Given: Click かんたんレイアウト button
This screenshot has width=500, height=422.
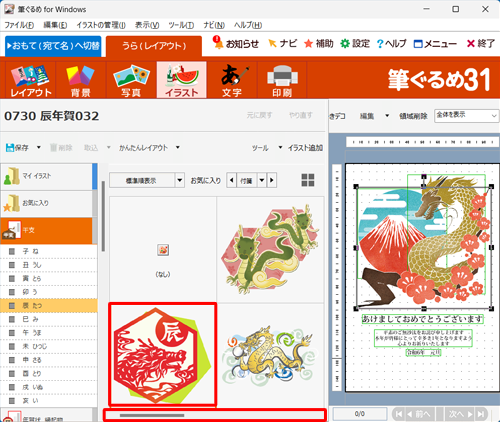Looking at the screenshot, I should click(143, 147).
